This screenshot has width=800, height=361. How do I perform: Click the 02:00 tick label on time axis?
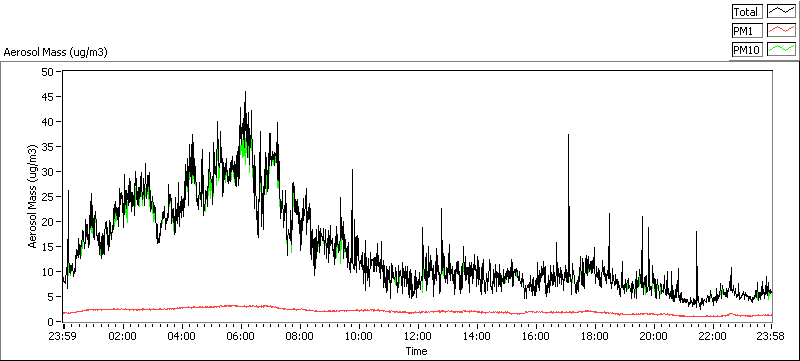123,337
